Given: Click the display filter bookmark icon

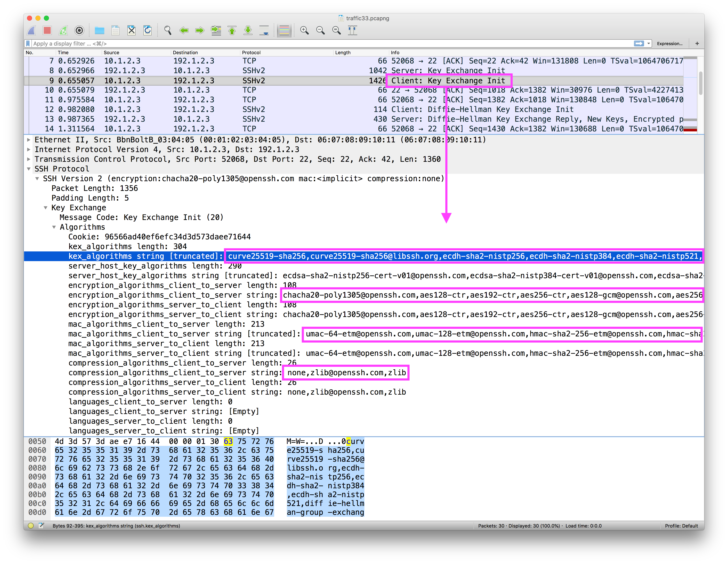Looking at the screenshot, I should 28,44.
